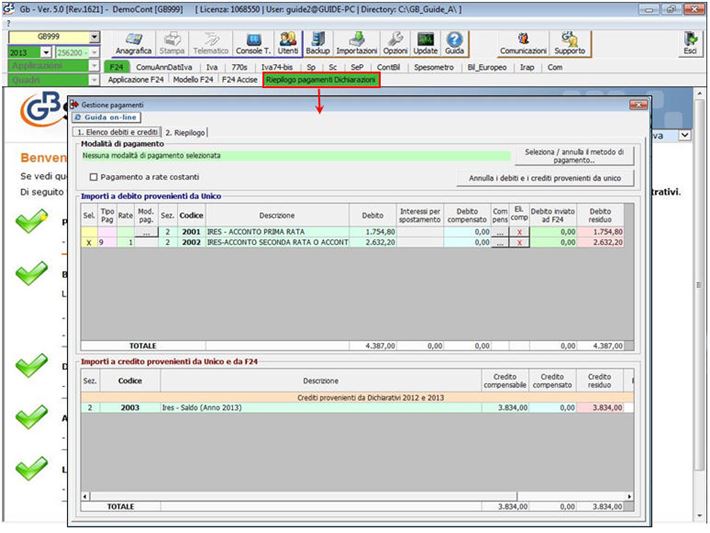The width and height of the screenshot is (710, 533).
Task: Open Console T. from the toolbar
Action: tap(253, 44)
